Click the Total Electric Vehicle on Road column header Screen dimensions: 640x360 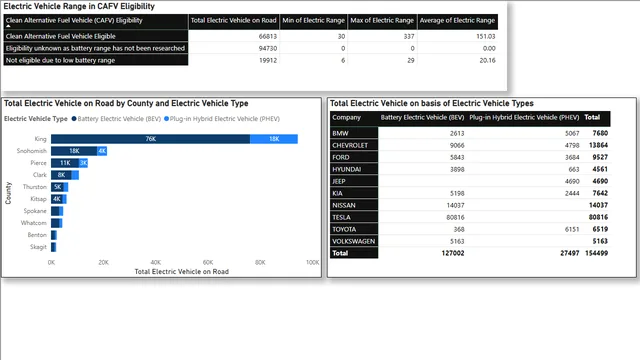click(233, 21)
